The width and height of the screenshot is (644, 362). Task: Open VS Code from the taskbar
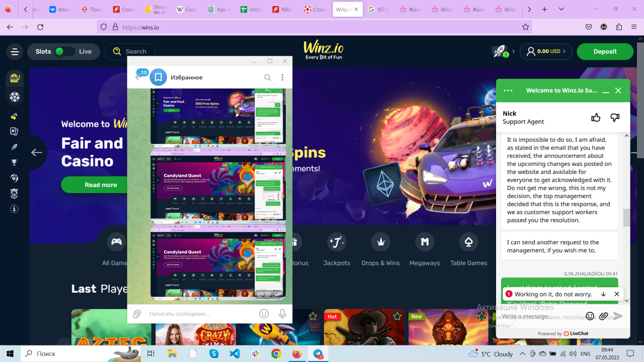click(234, 353)
